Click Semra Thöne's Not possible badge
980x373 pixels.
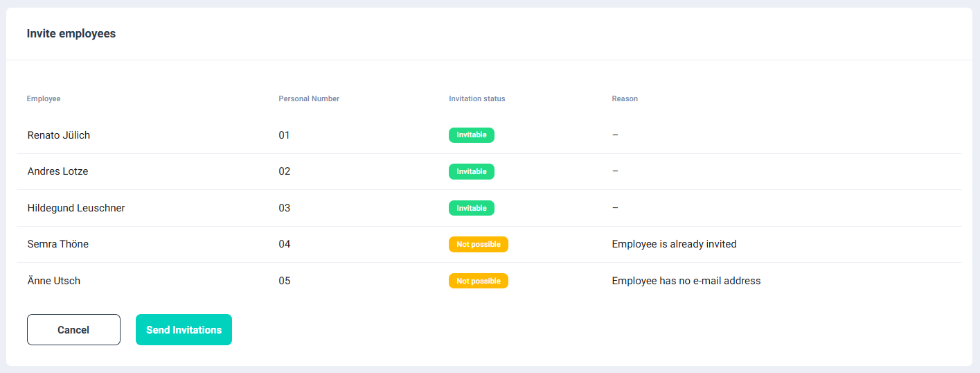478,244
